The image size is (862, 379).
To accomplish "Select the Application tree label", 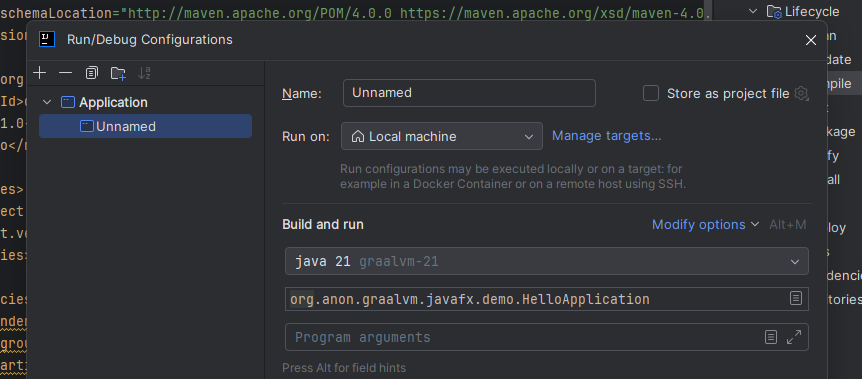I will [x=113, y=102].
